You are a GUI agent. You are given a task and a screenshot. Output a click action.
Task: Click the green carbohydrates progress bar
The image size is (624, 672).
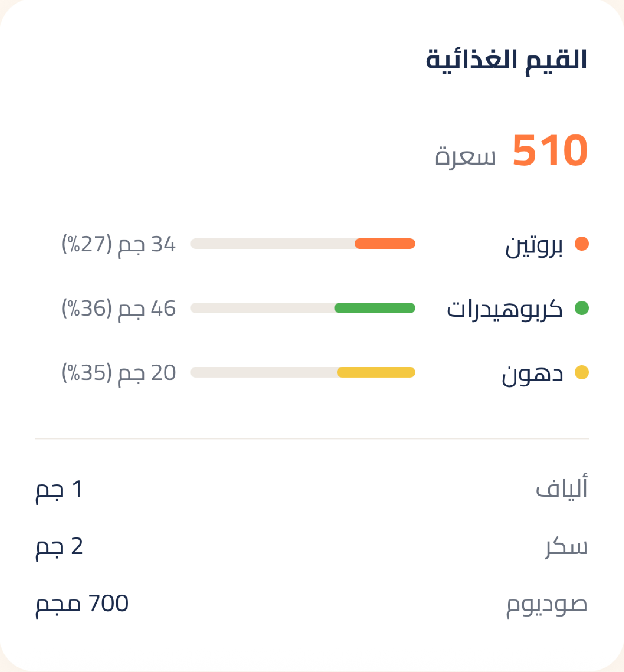tap(375, 308)
